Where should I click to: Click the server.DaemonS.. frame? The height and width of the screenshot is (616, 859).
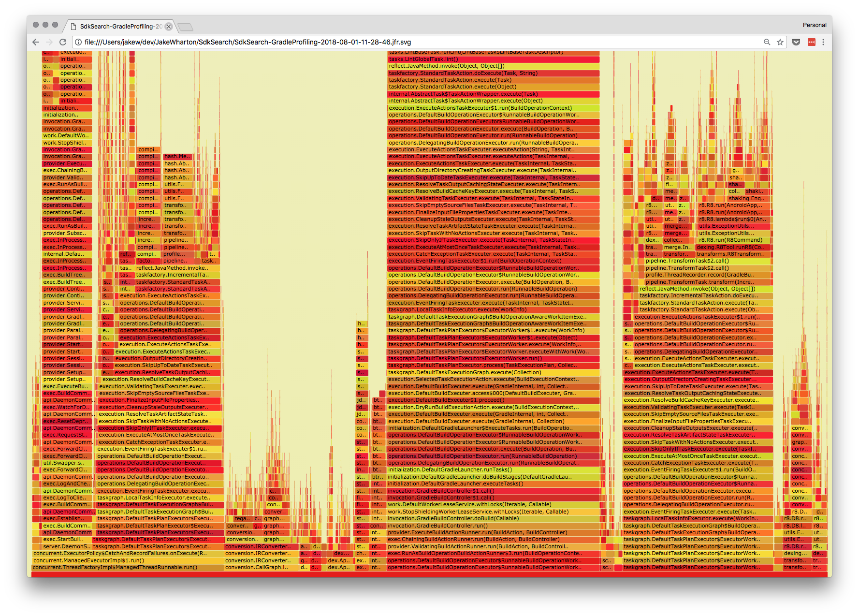(x=67, y=546)
